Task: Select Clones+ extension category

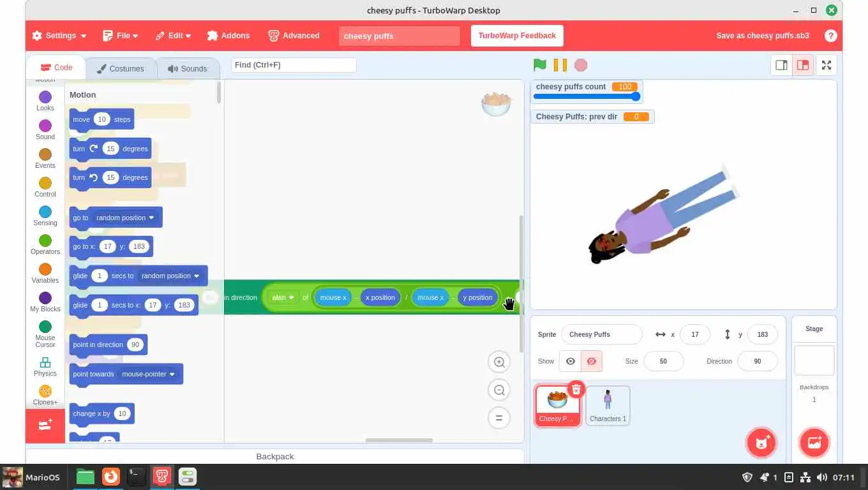Action: click(45, 395)
